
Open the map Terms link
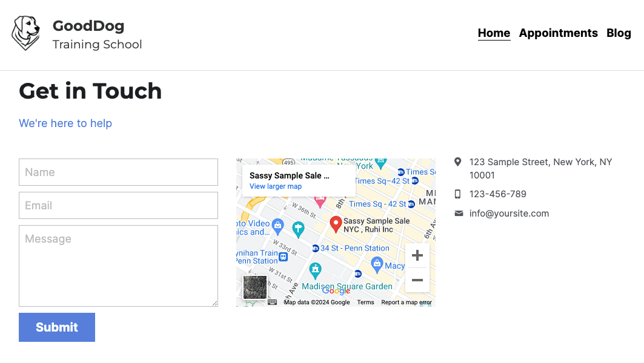coord(365,302)
